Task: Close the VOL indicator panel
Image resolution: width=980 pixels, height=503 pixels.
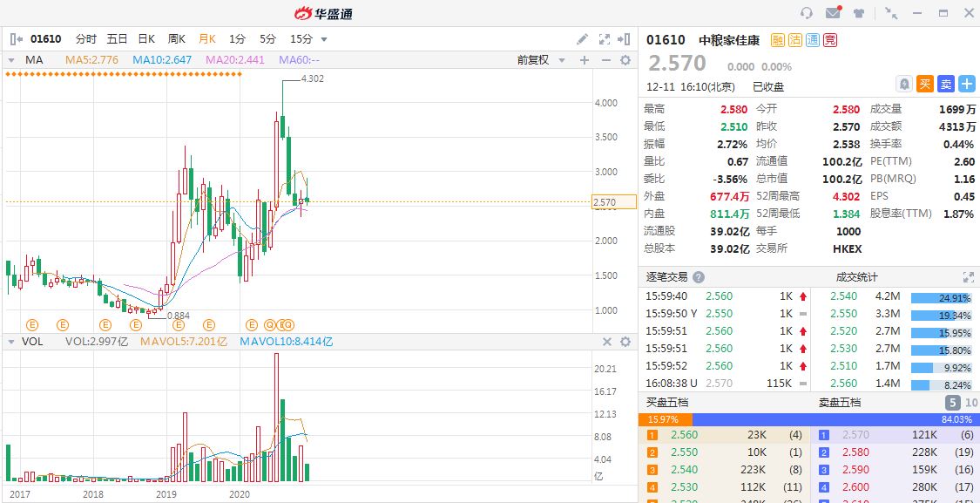Action: tap(605, 342)
